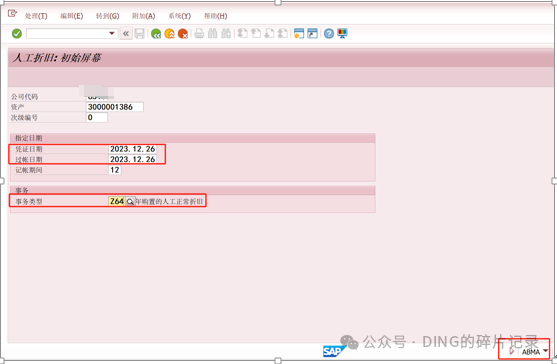Click the Find Next binoculars icon

[x=226, y=34]
